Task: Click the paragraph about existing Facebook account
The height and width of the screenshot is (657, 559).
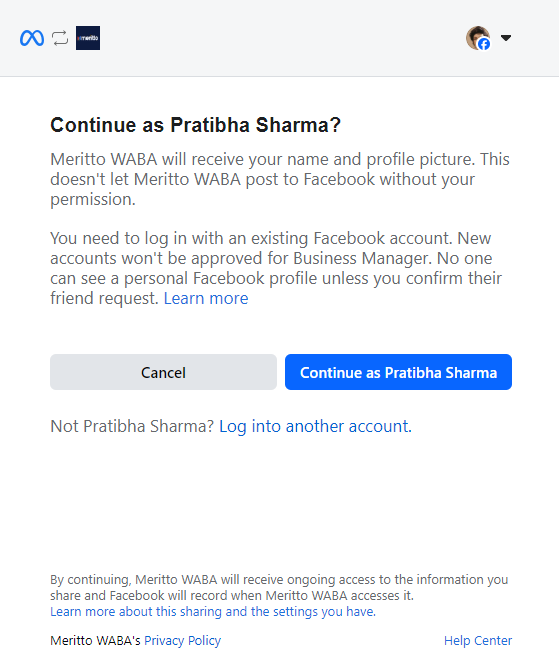Action: click(277, 268)
